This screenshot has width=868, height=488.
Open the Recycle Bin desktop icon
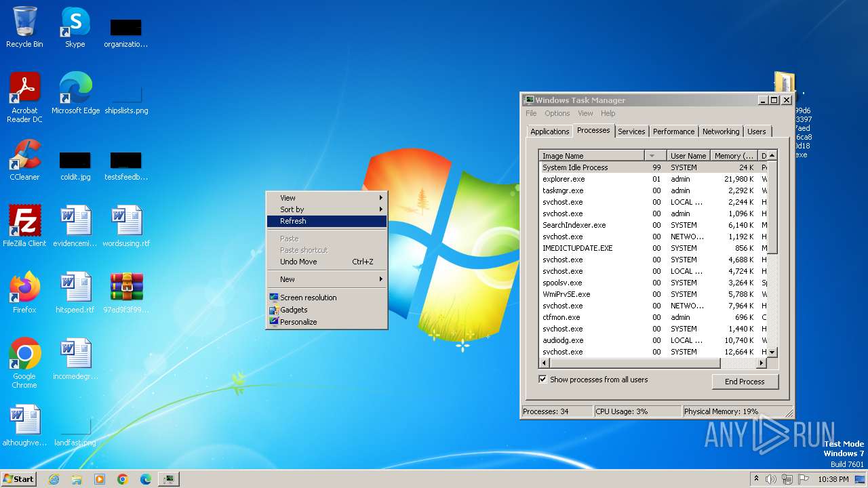pyautogui.click(x=24, y=27)
